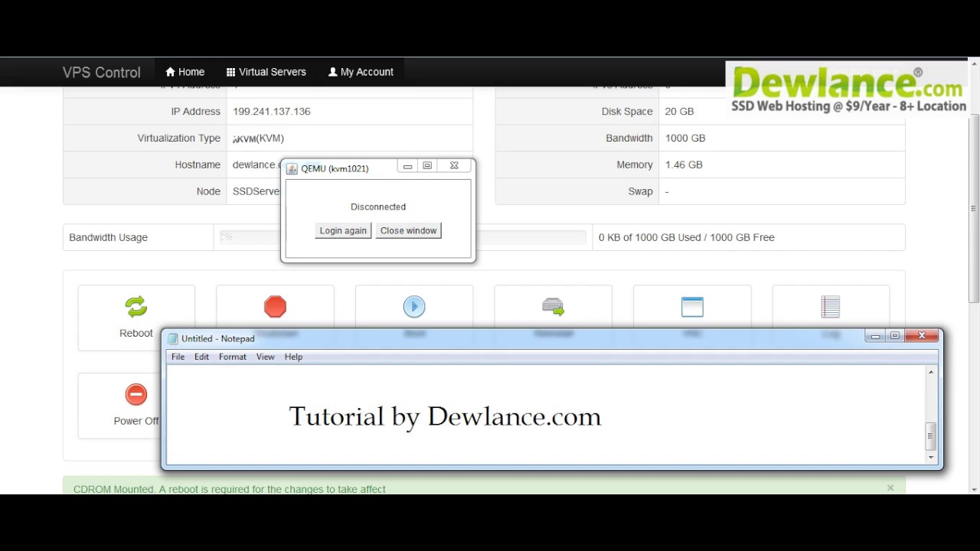Viewport: 980px width, 551px height.
Task: Go to Home in the navigation bar
Action: (185, 72)
